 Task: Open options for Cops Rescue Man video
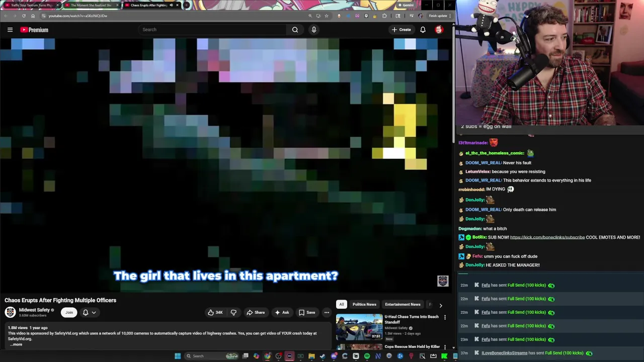445,347
